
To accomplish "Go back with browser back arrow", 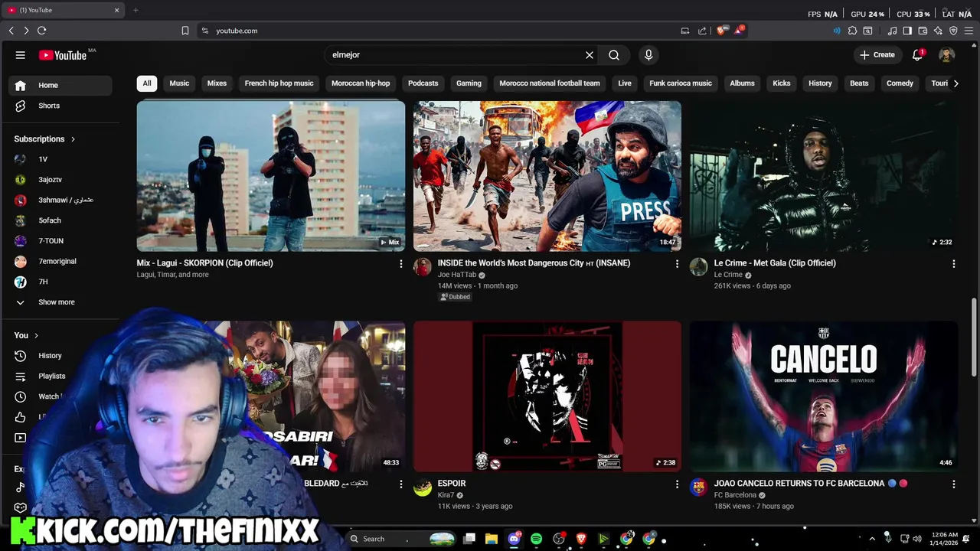I will (11, 31).
